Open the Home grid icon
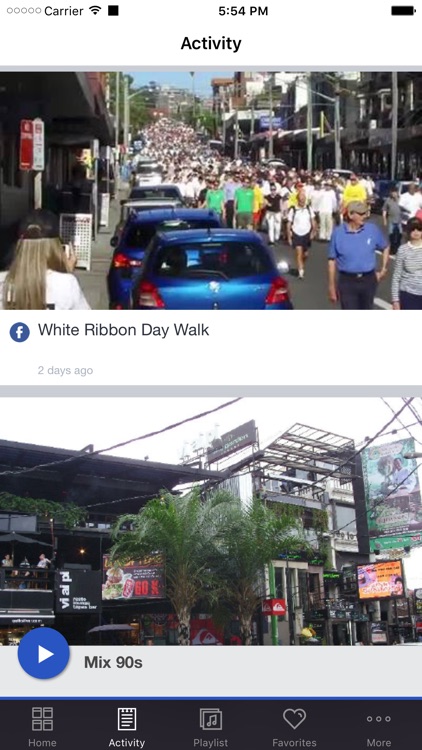This screenshot has height=750, width=422. 42,719
